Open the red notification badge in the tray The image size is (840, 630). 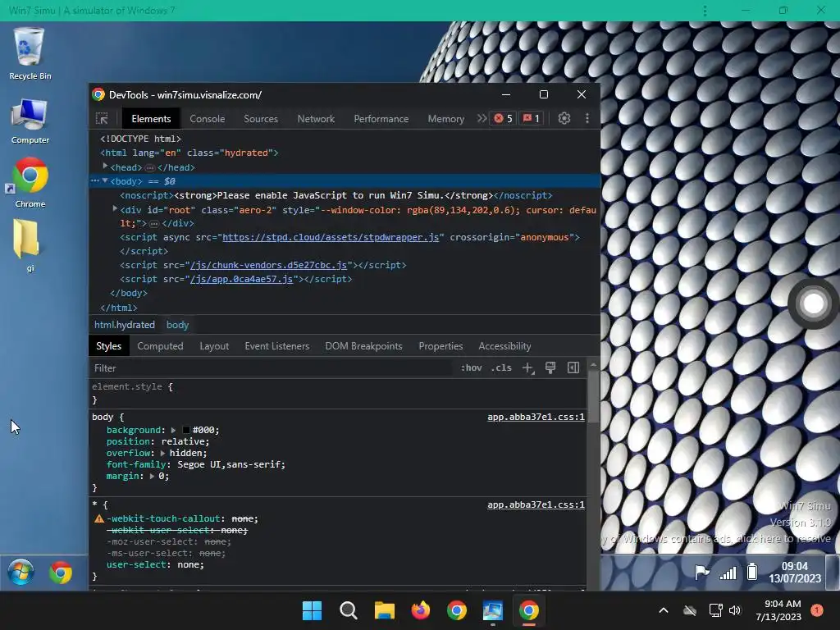tap(817, 610)
